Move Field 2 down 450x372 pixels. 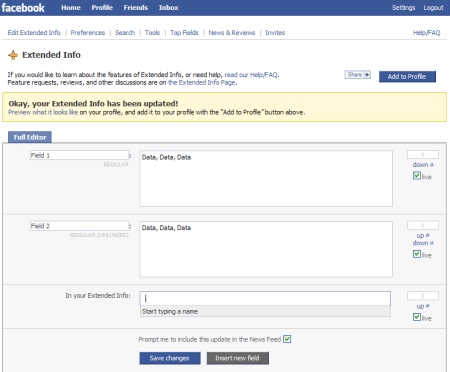tap(423, 243)
